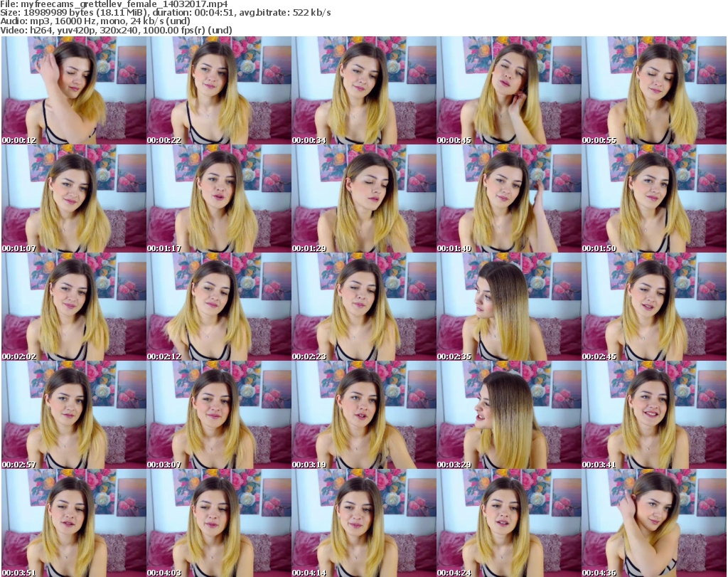Click the 'Video: h264, yuv420p' info line
The width and height of the screenshot is (728, 577).
coord(116,30)
